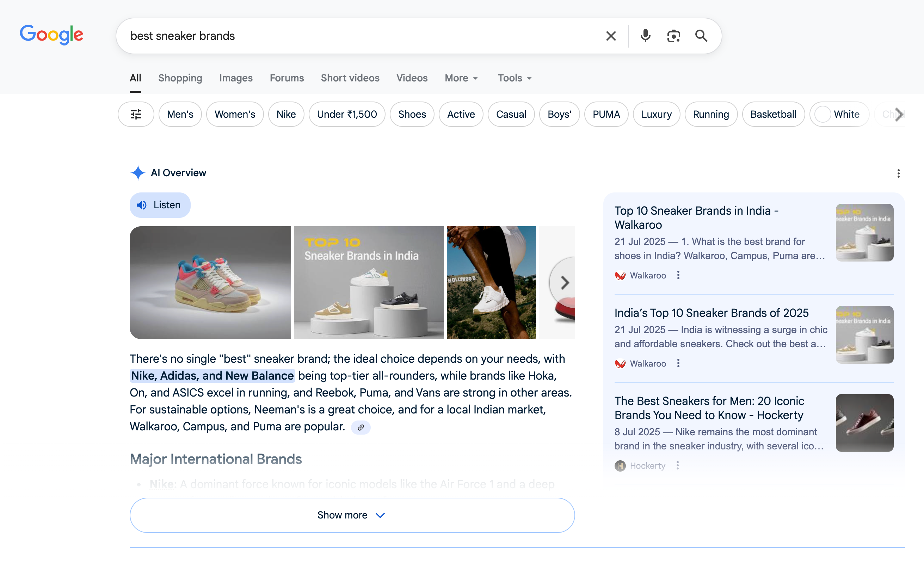Click the Walkaroo favicon in the first source card

[620, 275]
